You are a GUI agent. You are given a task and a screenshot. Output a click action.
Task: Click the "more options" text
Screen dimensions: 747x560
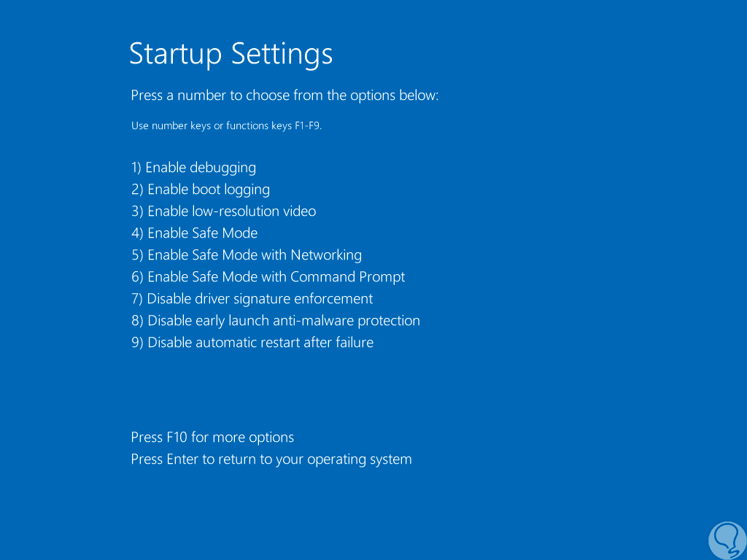pos(253,437)
